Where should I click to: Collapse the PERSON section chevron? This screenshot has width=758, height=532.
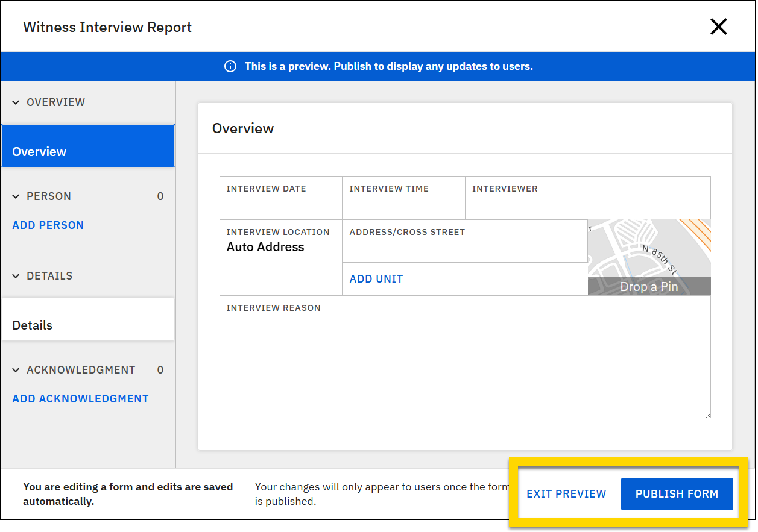(16, 196)
